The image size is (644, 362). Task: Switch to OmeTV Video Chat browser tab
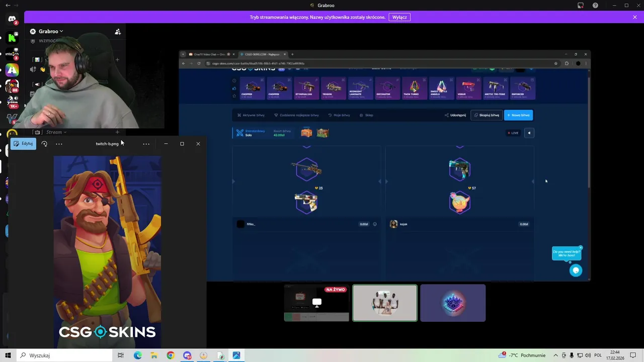210,54
